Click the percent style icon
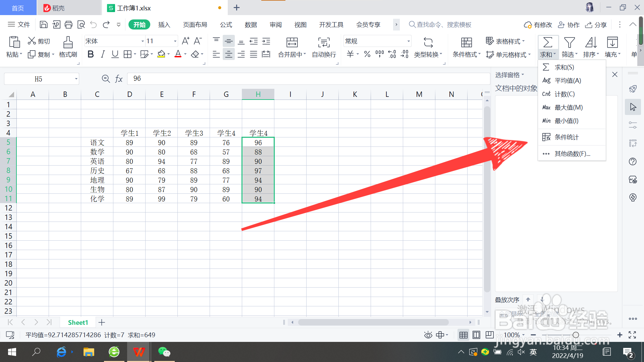Viewport: 644px width, 362px height. 367,54
